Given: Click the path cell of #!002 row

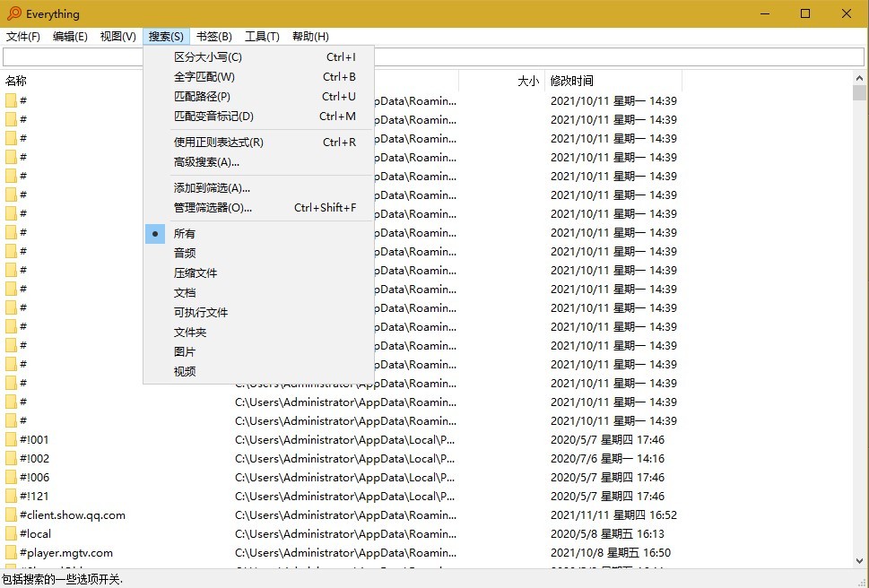Looking at the screenshot, I should tap(344, 458).
